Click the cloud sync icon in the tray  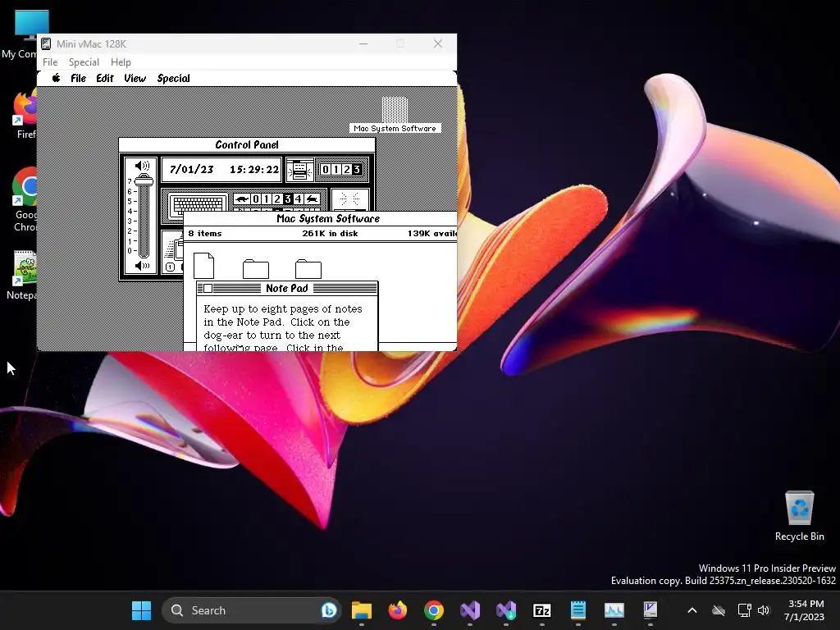pos(719,610)
